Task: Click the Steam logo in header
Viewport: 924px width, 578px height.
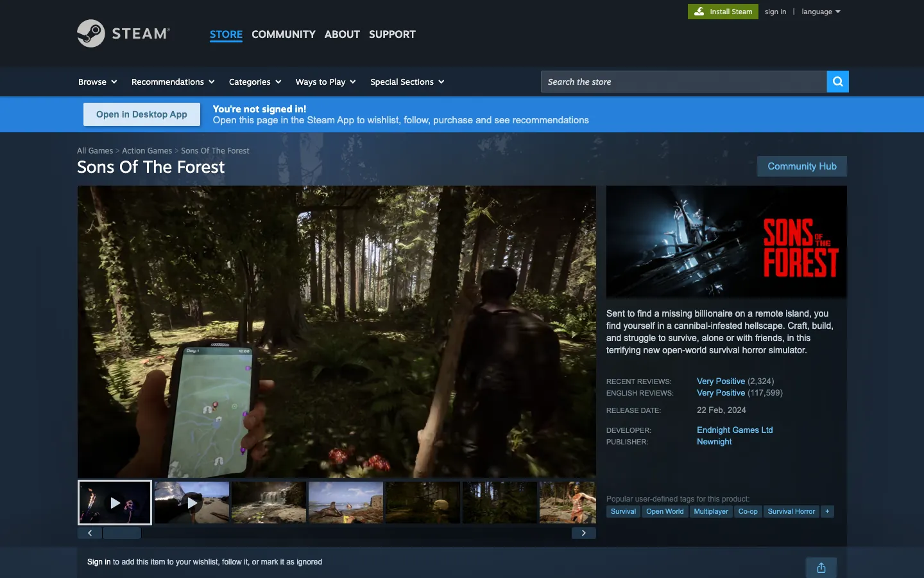Action: click(123, 33)
